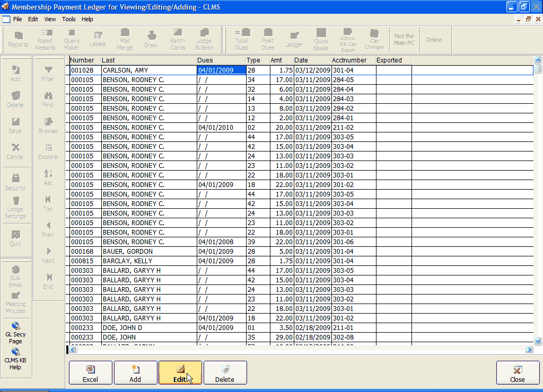Image resolution: width=543 pixels, height=392 pixels.
Task: Open the GL Secy Page link
Action: [x=15, y=332]
